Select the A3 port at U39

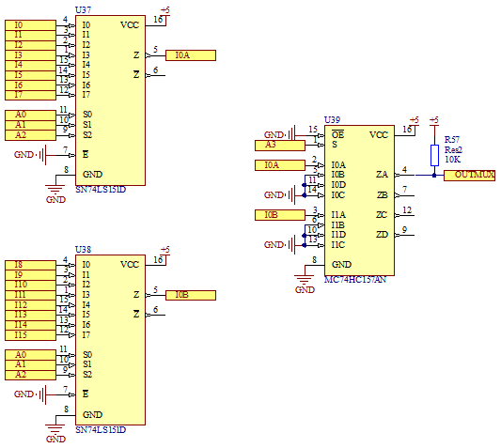coord(280,146)
